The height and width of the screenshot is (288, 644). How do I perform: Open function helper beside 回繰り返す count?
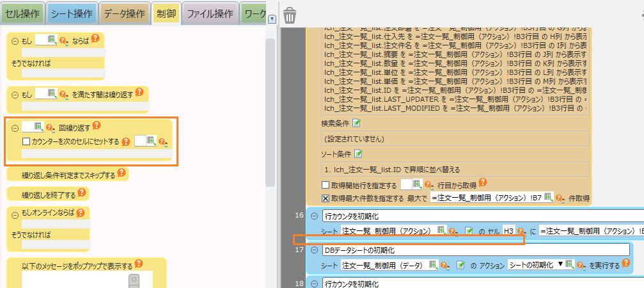pos(51,128)
